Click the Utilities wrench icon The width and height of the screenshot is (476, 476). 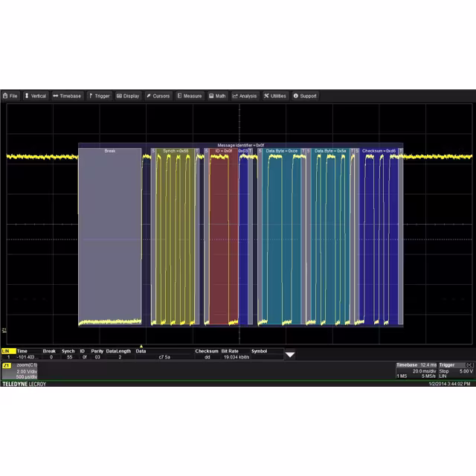click(x=266, y=96)
